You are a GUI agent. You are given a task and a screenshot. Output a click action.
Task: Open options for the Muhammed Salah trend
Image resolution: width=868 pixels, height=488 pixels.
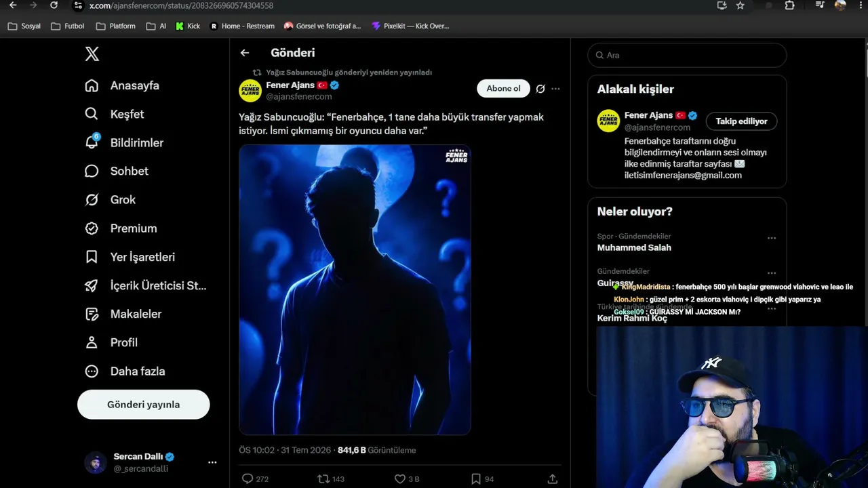tap(772, 239)
